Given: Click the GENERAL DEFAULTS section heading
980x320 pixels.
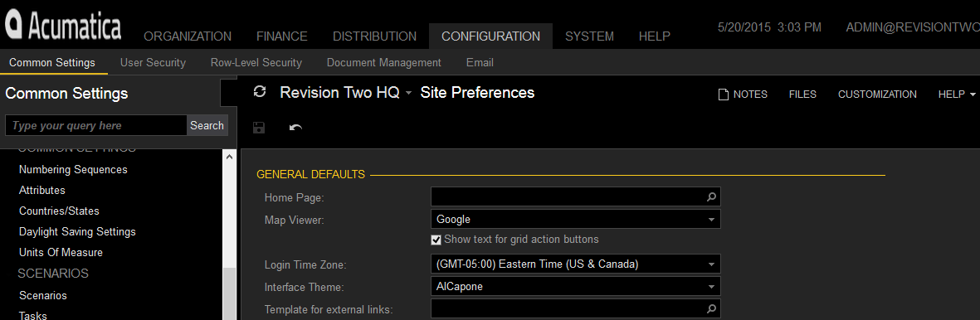Looking at the screenshot, I should click(x=311, y=174).
